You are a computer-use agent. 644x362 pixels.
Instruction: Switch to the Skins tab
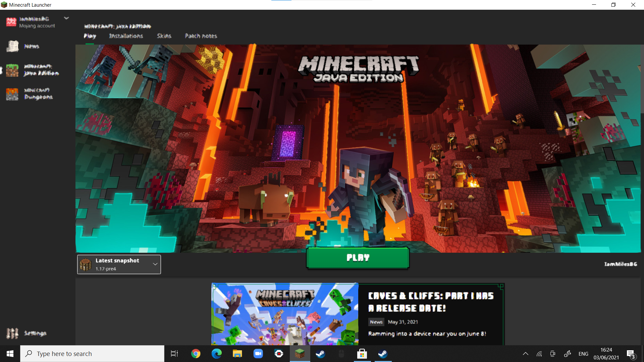164,36
